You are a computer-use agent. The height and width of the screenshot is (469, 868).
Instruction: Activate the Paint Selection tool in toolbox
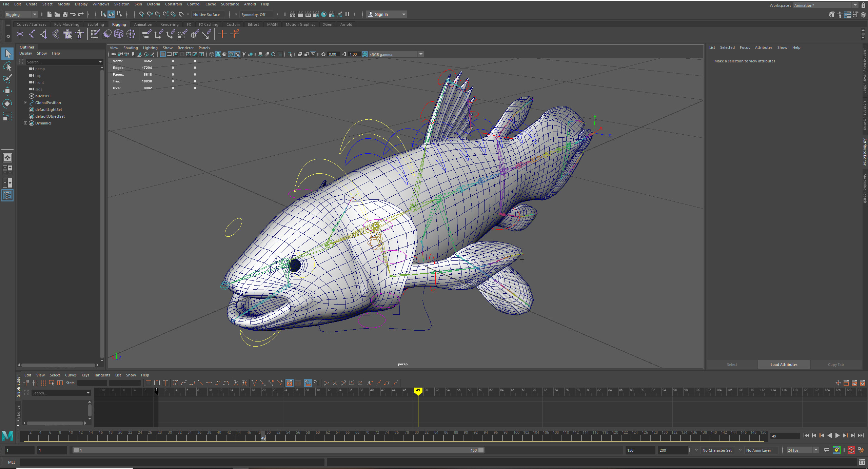[7, 78]
